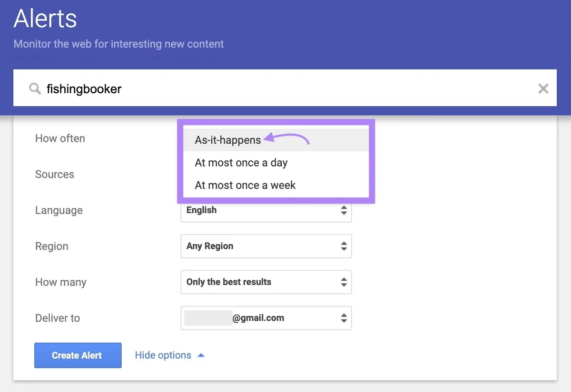Select As-it-happens frequency option

coord(276,140)
